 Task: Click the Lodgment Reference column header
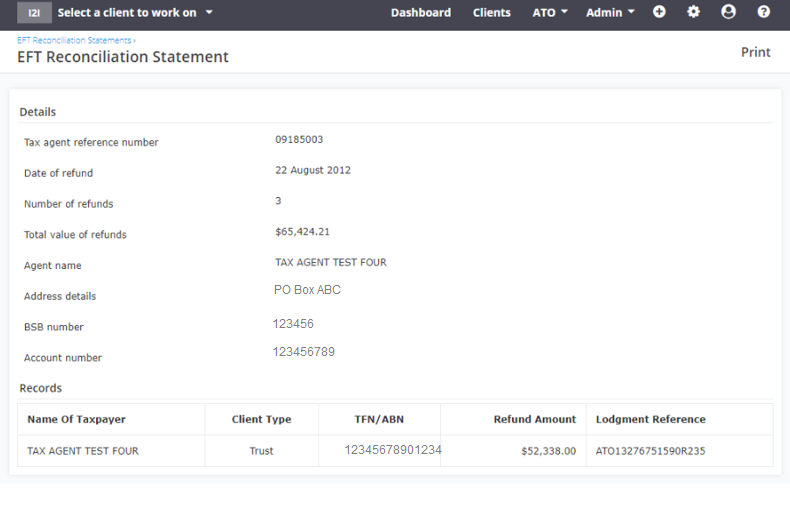pyautogui.click(x=650, y=419)
